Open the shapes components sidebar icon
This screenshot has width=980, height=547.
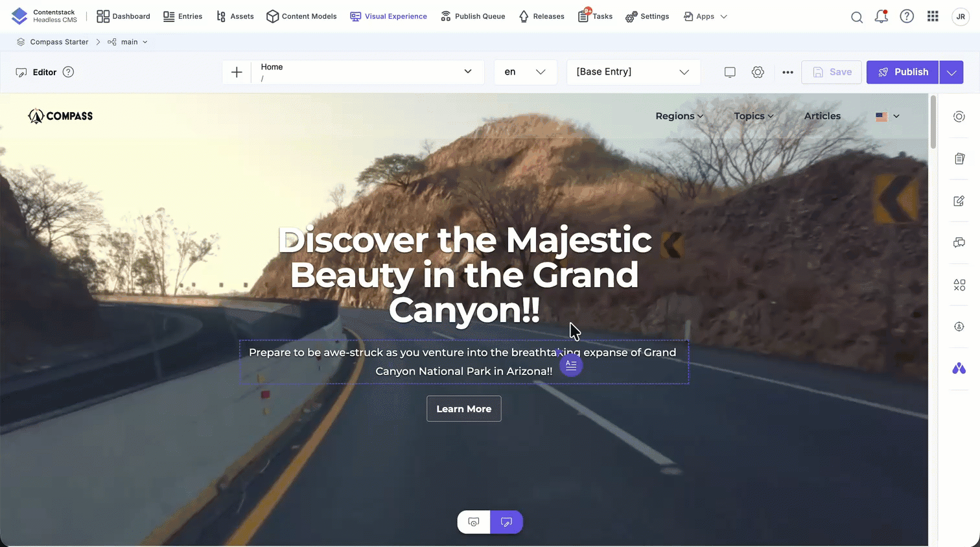959,285
